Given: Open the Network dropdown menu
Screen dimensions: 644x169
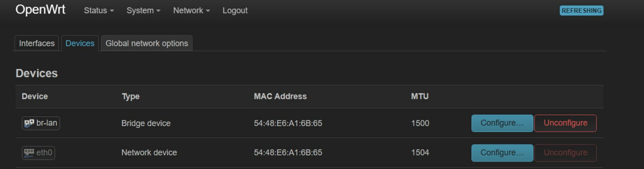Looking at the screenshot, I should [192, 11].
